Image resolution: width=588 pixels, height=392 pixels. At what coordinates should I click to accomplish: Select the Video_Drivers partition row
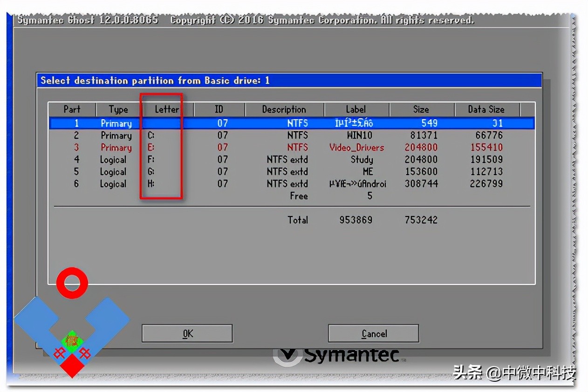click(x=291, y=148)
